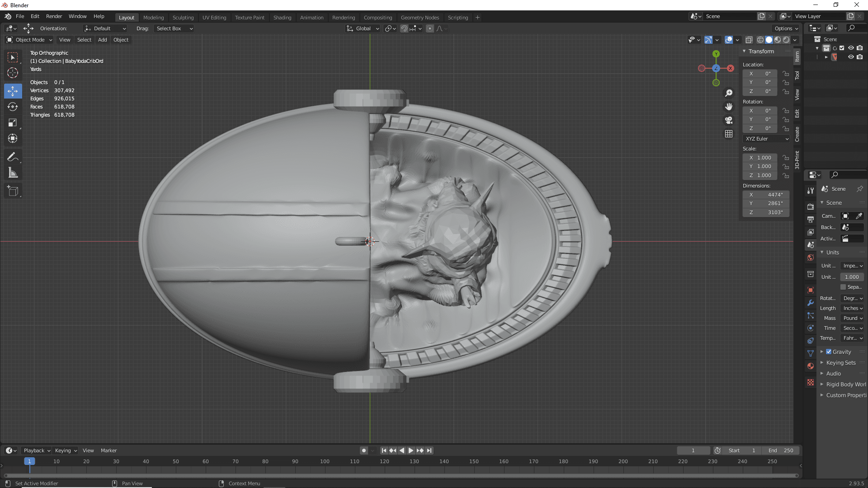Open Drag Select Box dropdown
The height and width of the screenshot is (488, 868).
(174, 28)
